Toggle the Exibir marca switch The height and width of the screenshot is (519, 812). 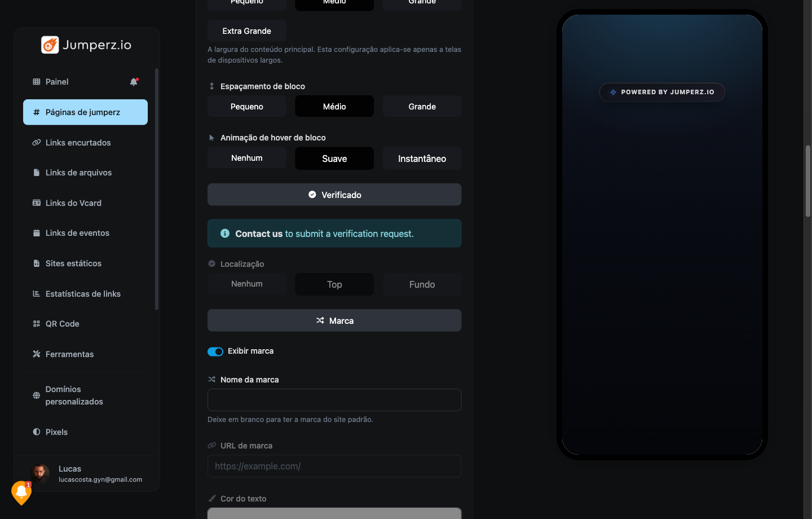point(215,351)
